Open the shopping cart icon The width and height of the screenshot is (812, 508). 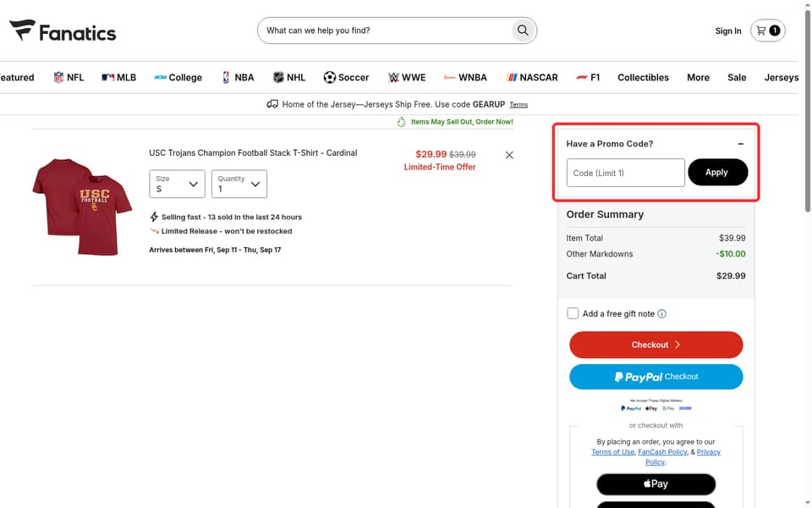pos(767,30)
